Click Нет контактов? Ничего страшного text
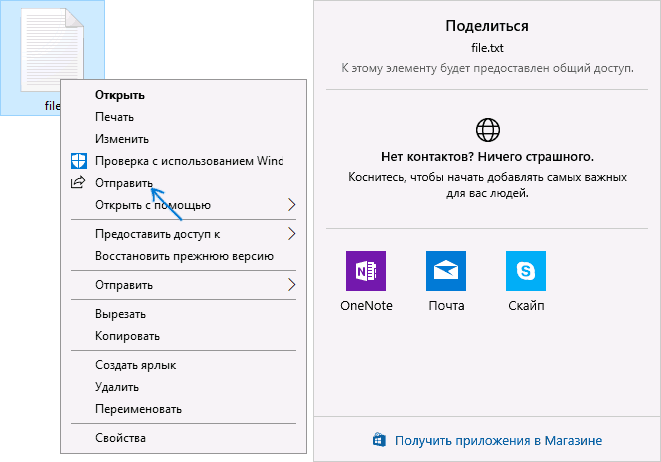The image size is (661, 462). click(x=487, y=157)
